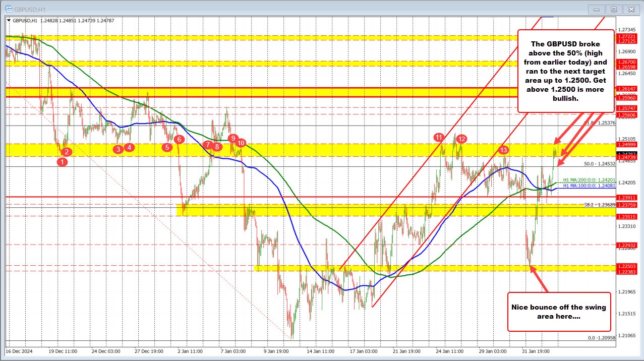Click the '16 Dec 2024' time axis label
The image size is (644, 361).
coord(20,351)
